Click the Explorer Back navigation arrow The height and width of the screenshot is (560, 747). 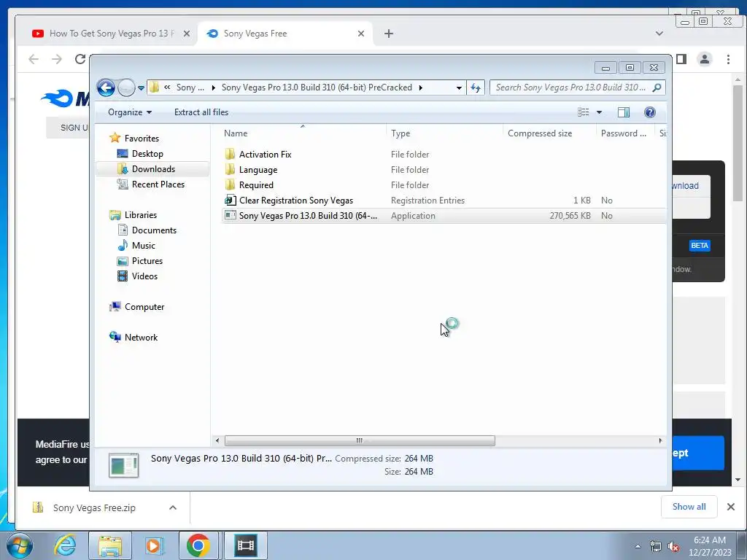(106, 87)
